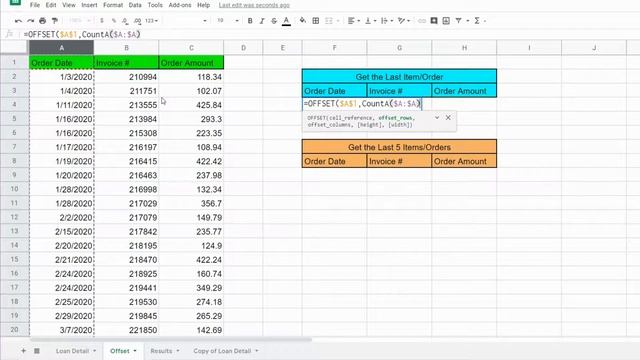Open the Borders tool
This screenshot has height=360, width=640.
(x=316, y=20)
